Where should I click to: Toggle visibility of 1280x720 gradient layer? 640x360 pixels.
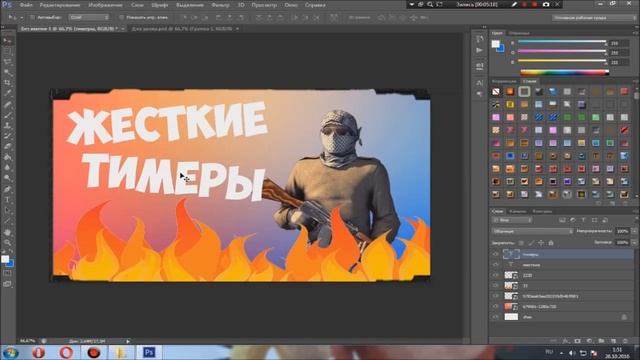(496, 307)
